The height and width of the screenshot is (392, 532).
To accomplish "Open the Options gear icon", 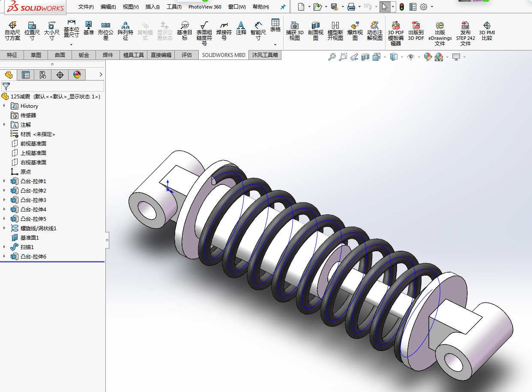I will click(424, 6).
